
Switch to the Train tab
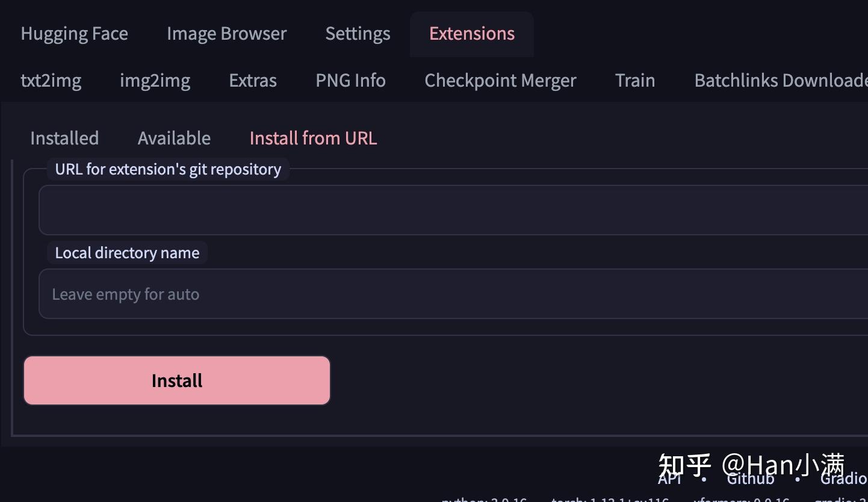[635, 81]
